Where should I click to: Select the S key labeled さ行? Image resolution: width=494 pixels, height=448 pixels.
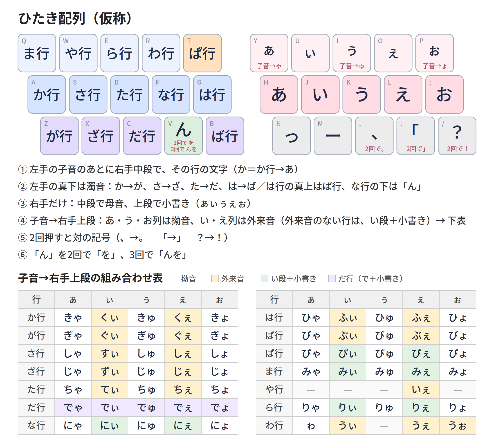(x=88, y=94)
